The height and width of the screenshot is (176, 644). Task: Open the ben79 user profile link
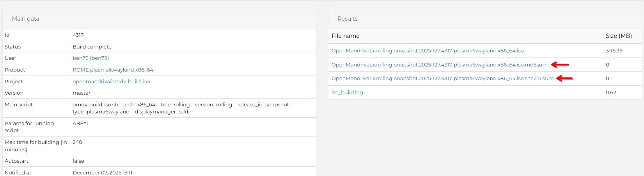click(x=90, y=58)
